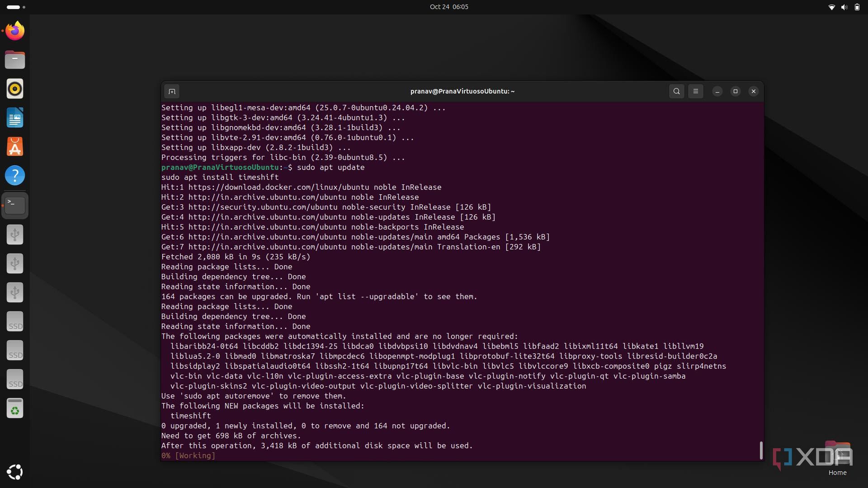Click "Use 'sudo apt autoremove'" line
This screenshot has width=868, height=488.
click(254, 396)
